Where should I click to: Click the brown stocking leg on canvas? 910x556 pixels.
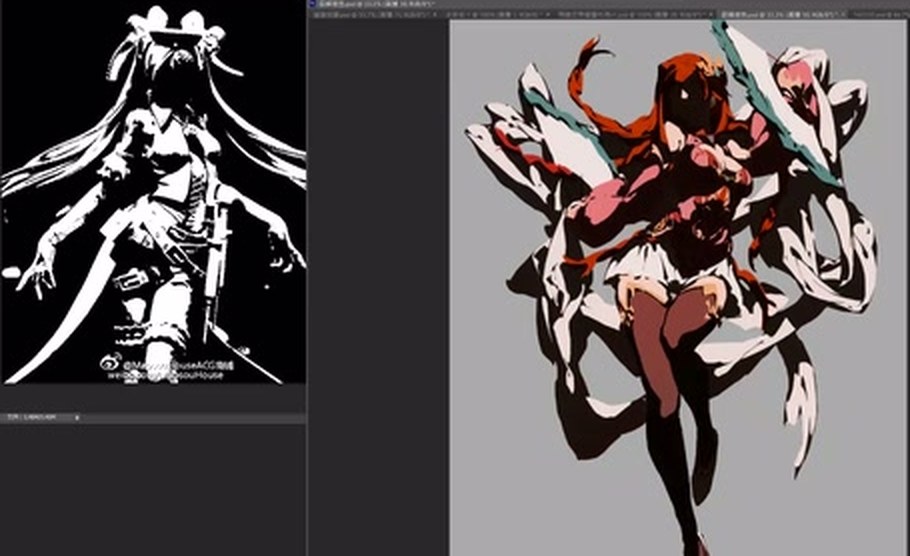point(655,342)
